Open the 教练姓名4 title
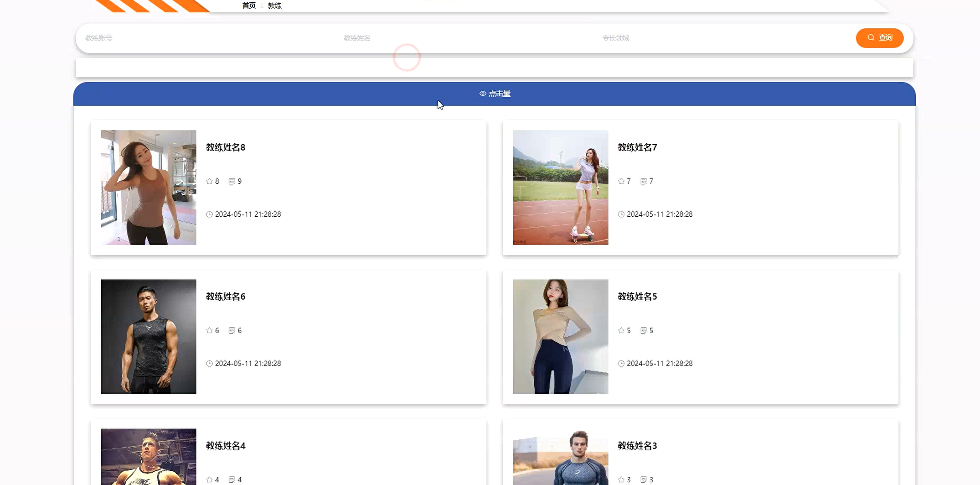The height and width of the screenshot is (485, 980). point(226,446)
